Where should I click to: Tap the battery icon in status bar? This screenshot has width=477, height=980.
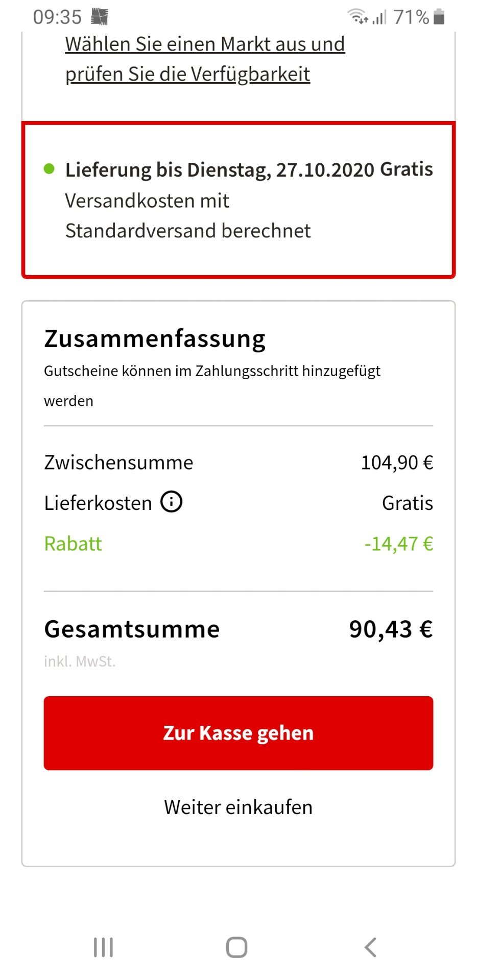[x=439, y=17]
